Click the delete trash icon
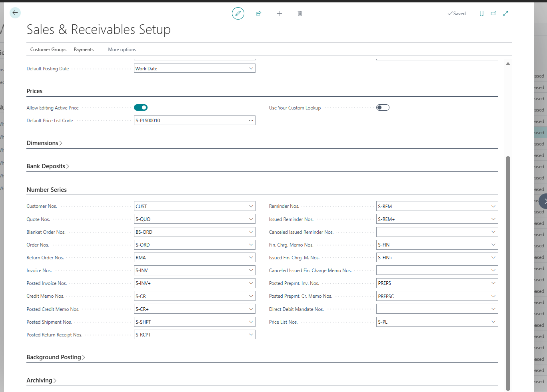Screen dimensions: 547x392 click(300, 13)
